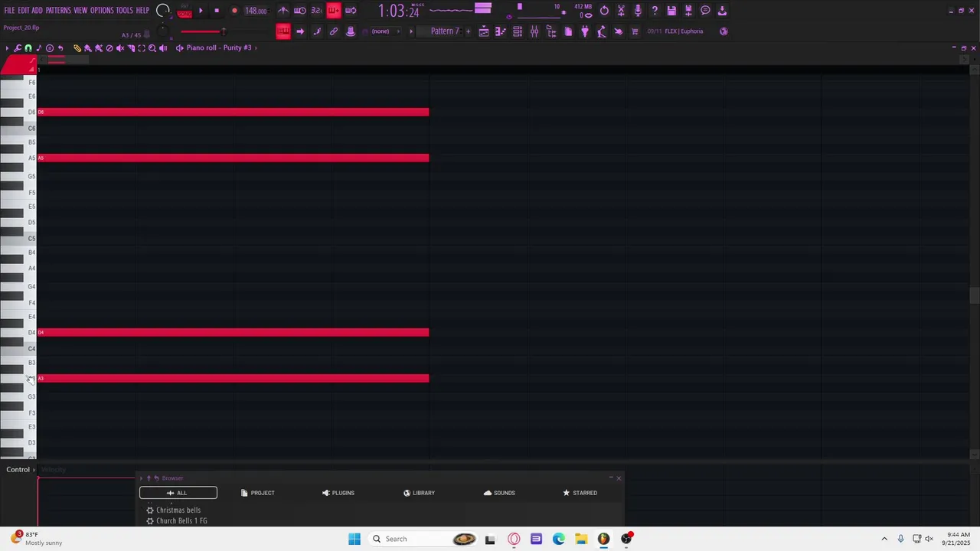Click the one-click recording microphone icon

[x=638, y=11]
